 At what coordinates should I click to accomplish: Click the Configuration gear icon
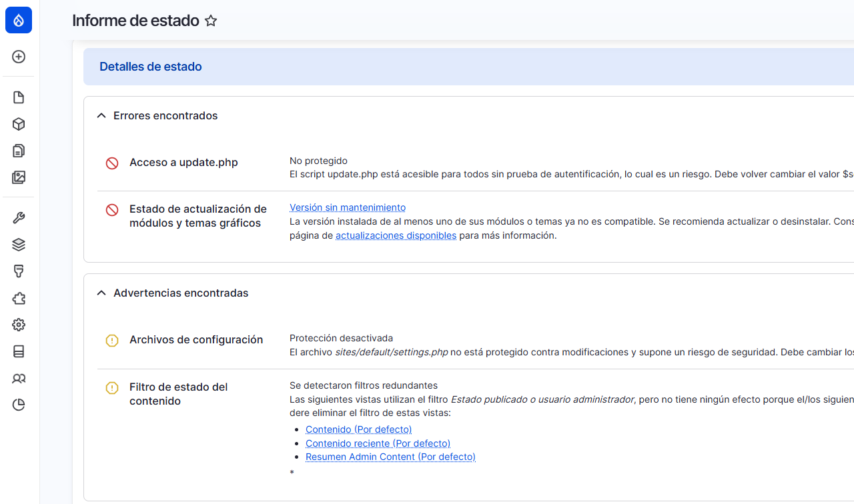19,325
